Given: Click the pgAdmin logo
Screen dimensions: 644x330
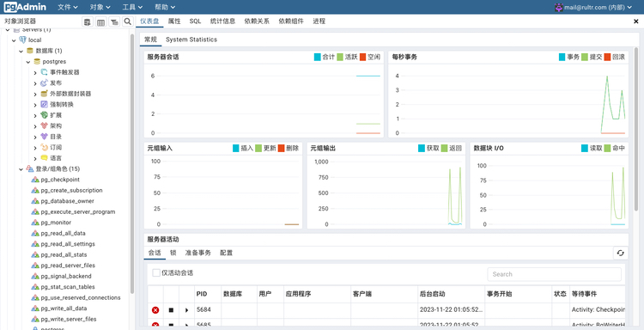Looking at the screenshot, I should pos(25,7).
